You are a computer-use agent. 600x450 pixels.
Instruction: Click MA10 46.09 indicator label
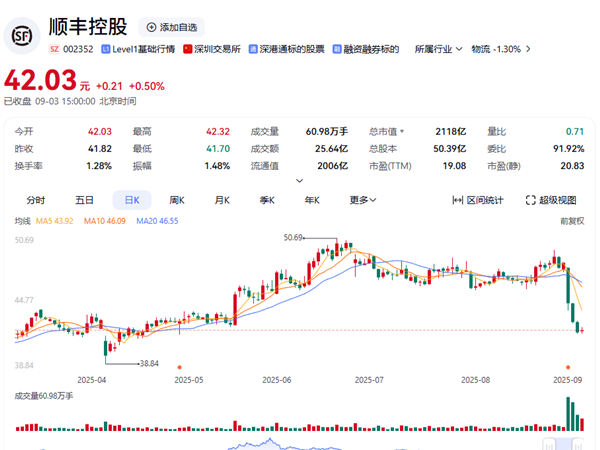pyautogui.click(x=105, y=221)
